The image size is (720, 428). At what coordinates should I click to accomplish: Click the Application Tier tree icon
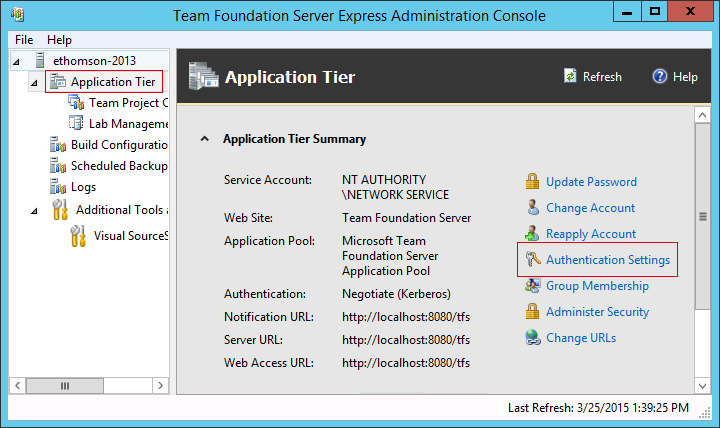[x=58, y=82]
